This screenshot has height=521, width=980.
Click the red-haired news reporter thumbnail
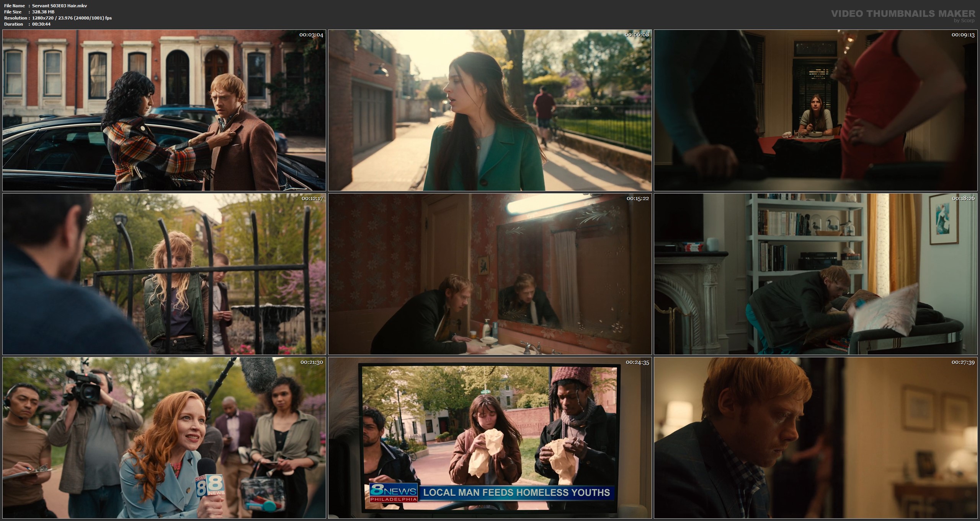click(x=164, y=438)
